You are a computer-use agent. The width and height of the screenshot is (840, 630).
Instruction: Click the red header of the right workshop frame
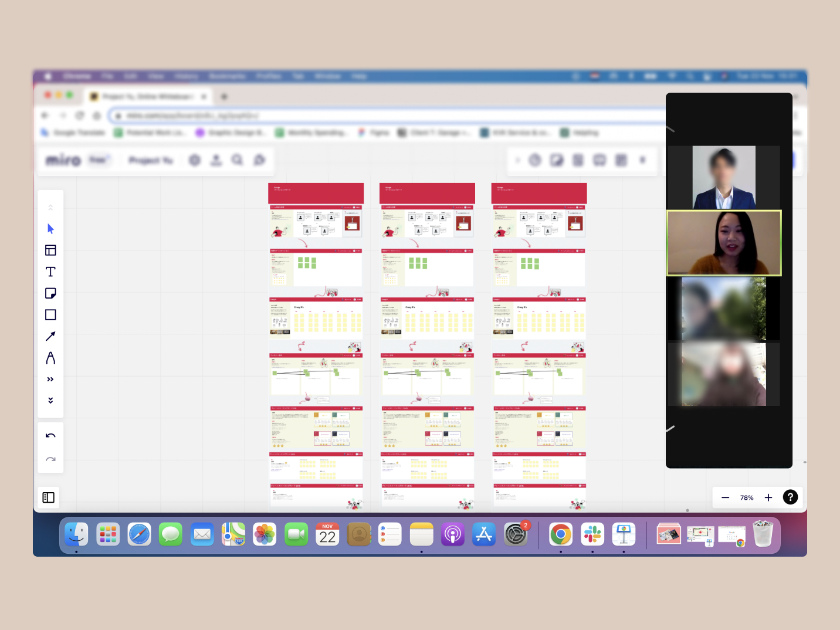pos(539,193)
